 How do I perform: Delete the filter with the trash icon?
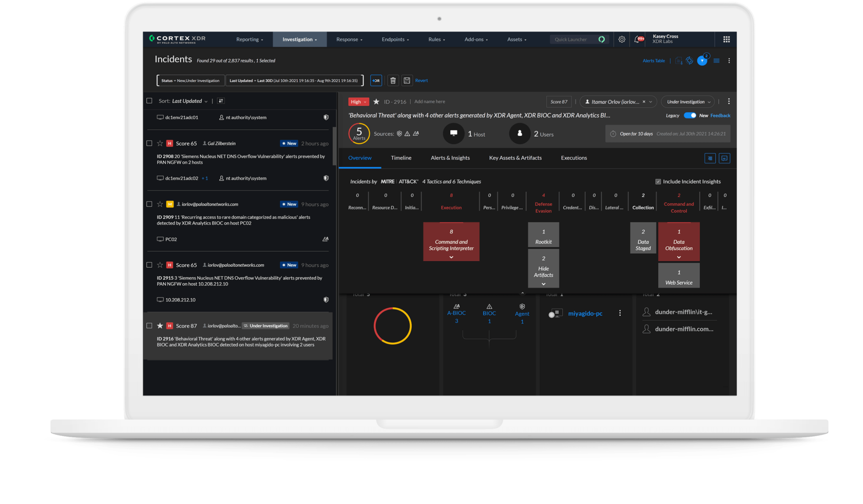pyautogui.click(x=393, y=80)
